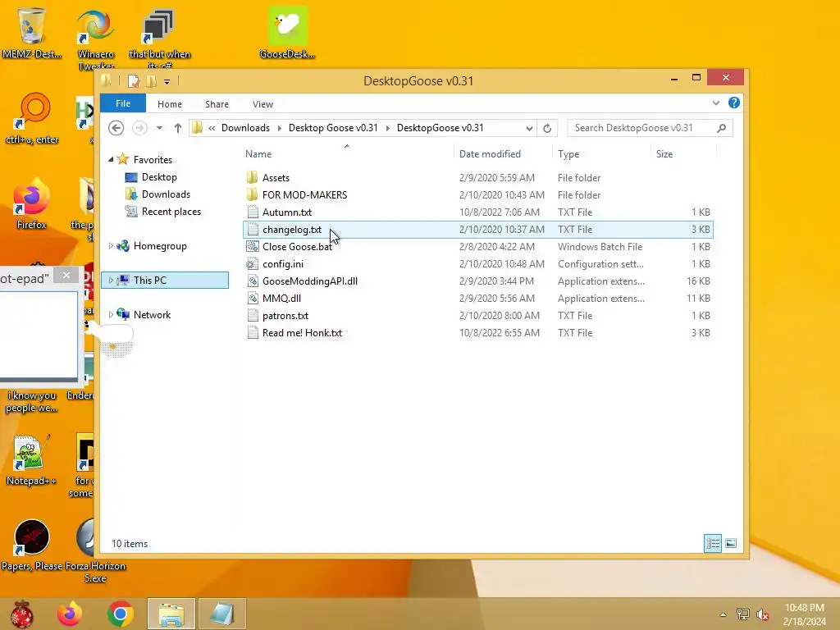Viewport: 840px width, 630px height.
Task: Go back with the Back arrow button
Action: click(x=116, y=128)
